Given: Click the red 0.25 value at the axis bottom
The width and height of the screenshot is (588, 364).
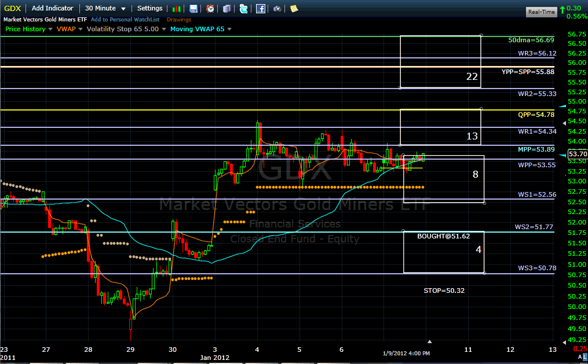Looking at the screenshot, I should click(x=580, y=349).
